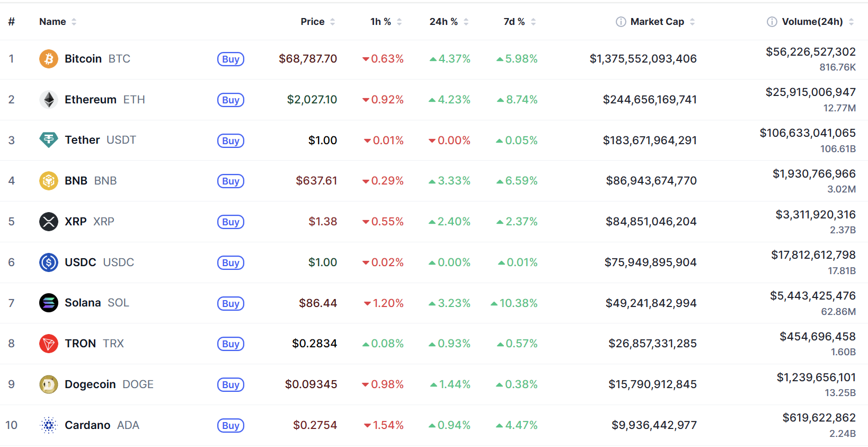Click BNB price $637.61

tap(316, 181)
